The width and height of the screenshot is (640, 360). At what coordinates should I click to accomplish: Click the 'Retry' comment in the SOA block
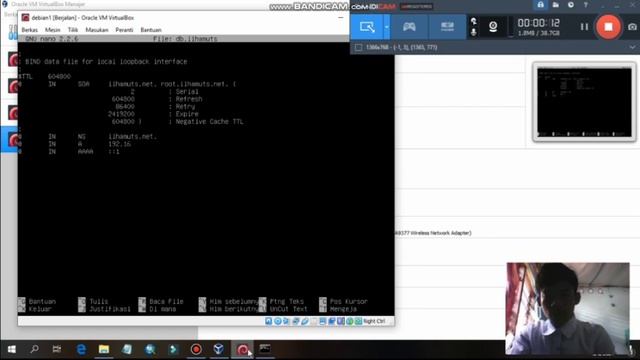coord(185,107)
